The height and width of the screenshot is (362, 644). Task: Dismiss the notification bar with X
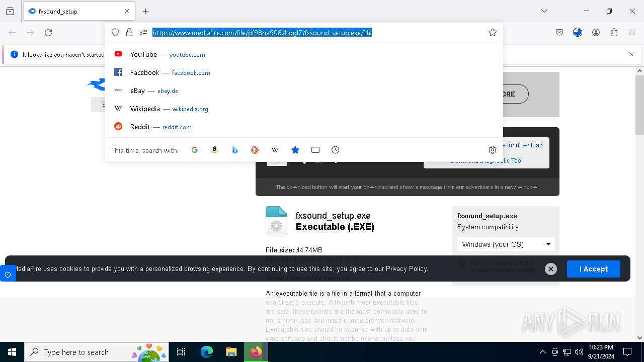pos(631,54)
